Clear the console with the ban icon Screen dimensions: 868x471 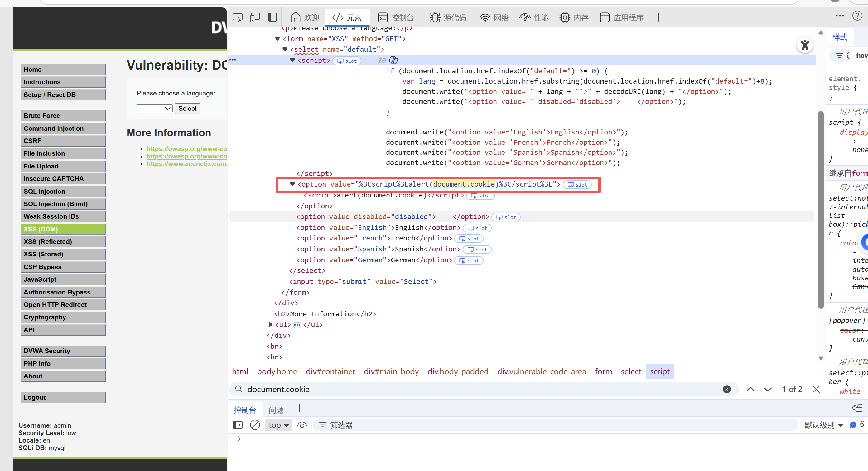point(255,425)
